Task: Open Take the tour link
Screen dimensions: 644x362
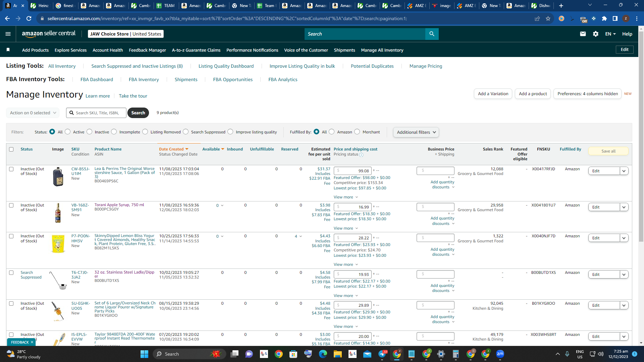Action: tap(133, 96)
